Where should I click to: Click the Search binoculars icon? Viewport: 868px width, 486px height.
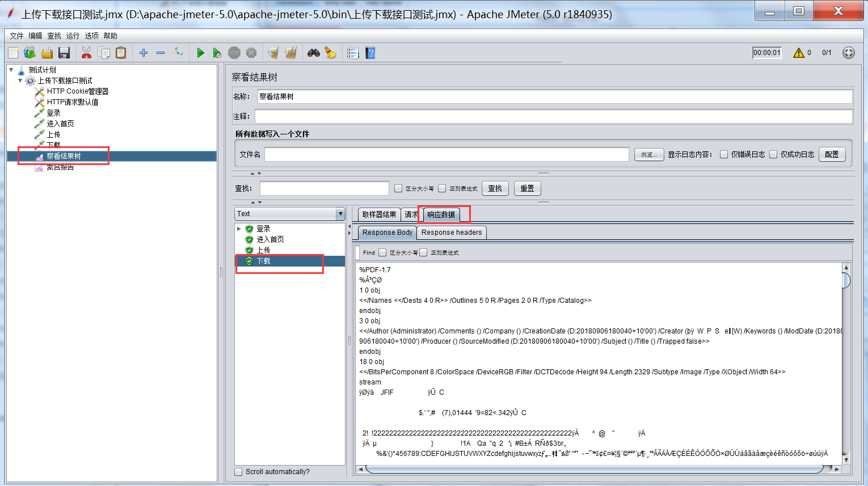314,53
